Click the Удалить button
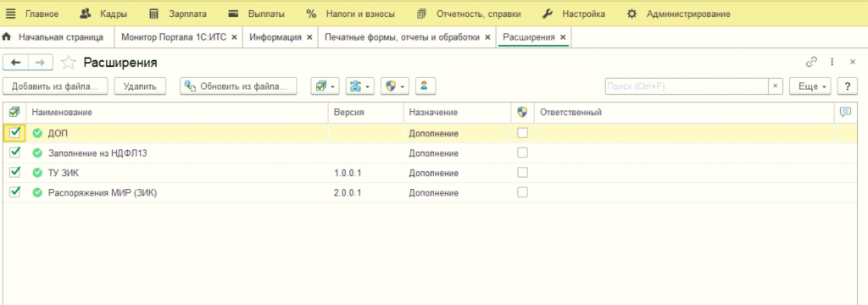Screen dimensions: 868x305 140,86
